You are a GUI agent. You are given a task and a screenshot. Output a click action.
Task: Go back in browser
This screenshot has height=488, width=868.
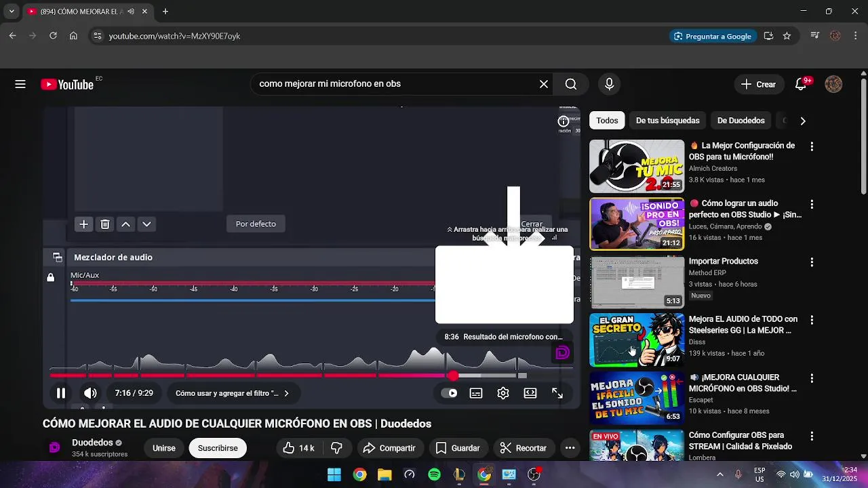point(12,36)
